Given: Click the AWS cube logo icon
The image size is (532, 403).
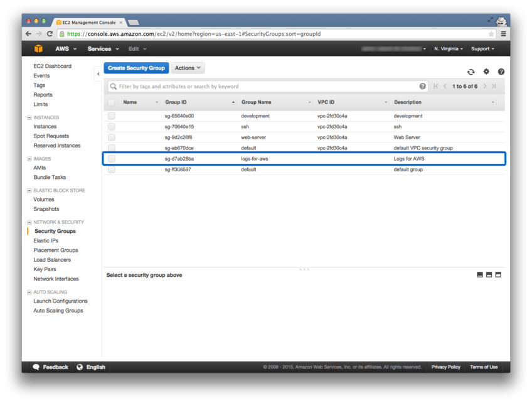Looking at the screenshot, I should pyautogui.click(x=38, y=48).
